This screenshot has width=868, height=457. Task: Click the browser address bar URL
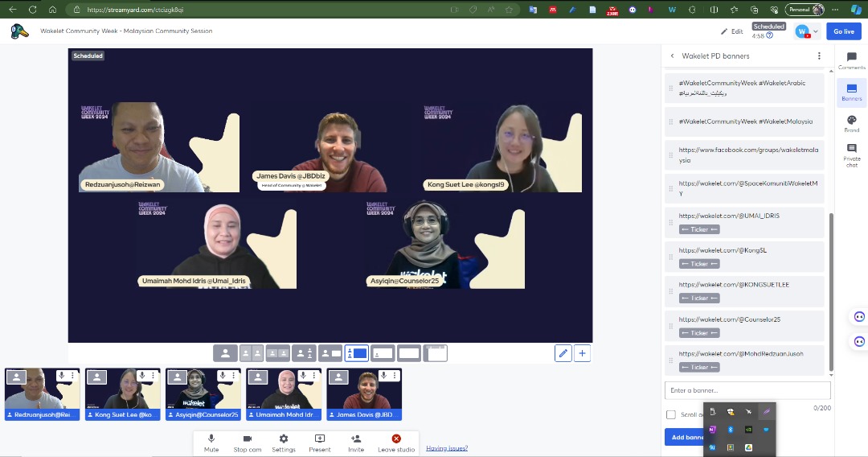pyautogui.click(x=135, y=10)
